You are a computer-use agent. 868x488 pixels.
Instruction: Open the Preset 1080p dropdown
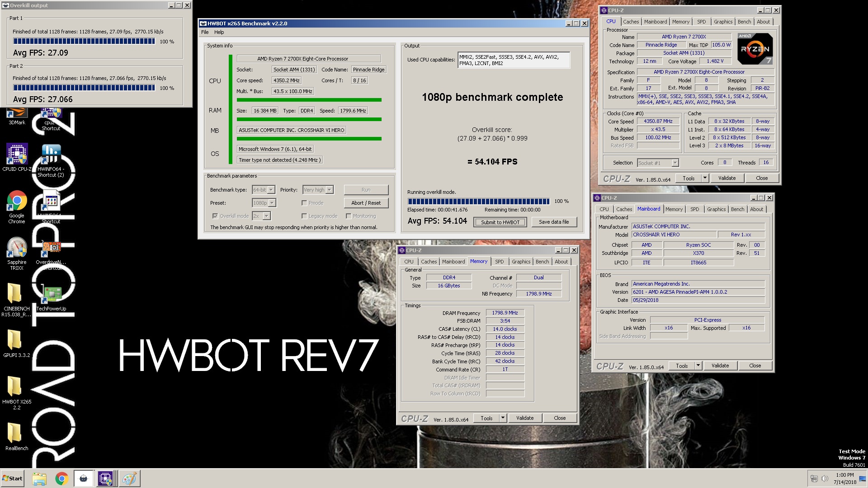[264, 203]
